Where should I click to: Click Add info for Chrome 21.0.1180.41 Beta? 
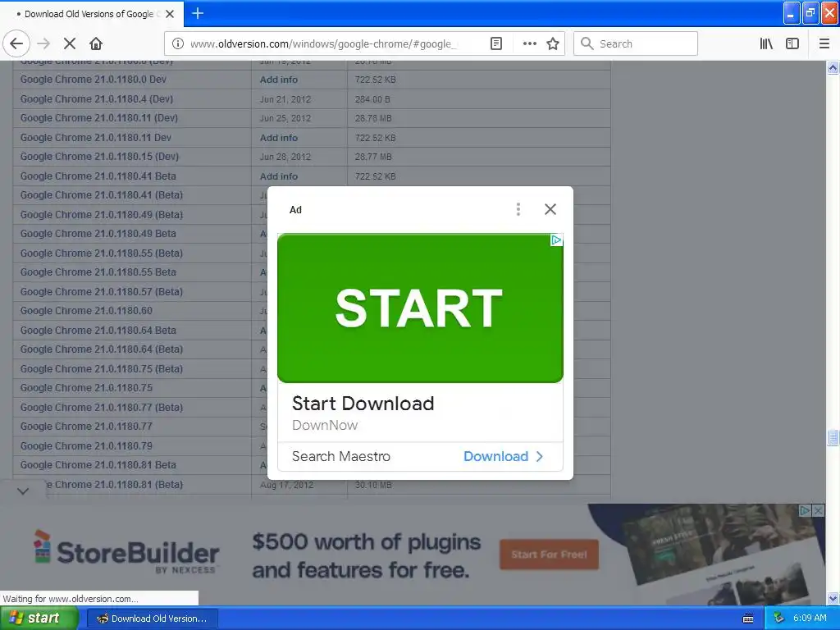pos(279,176)
